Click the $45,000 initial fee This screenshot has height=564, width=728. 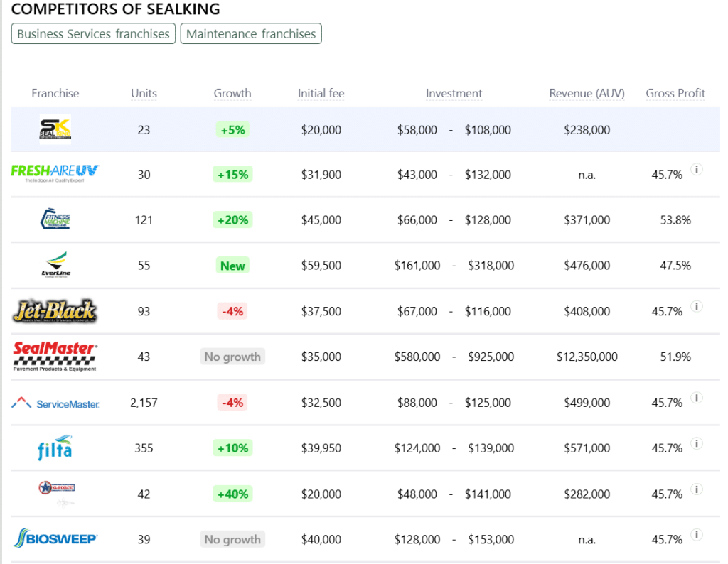tap(321, 220)
